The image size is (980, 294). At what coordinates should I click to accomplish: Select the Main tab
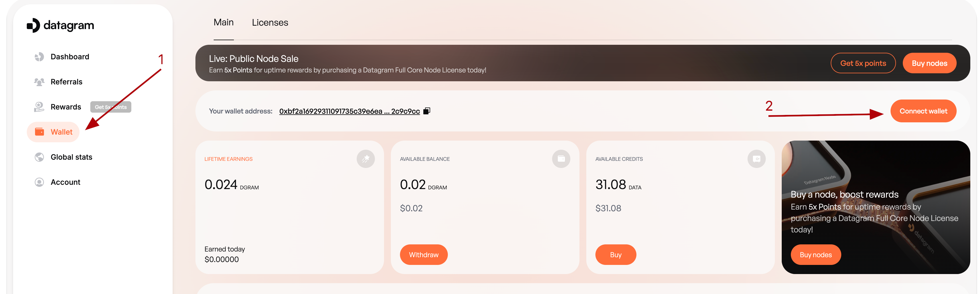tap(223, 23)
